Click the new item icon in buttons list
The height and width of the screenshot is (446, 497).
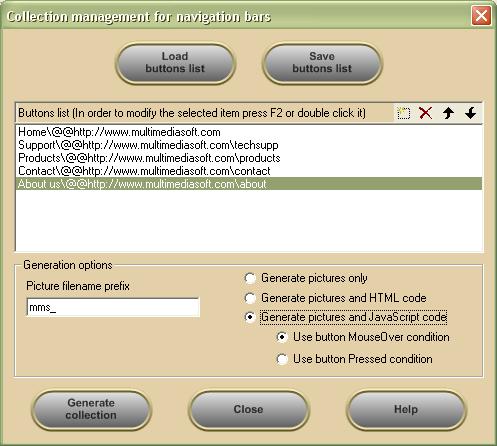403,113
